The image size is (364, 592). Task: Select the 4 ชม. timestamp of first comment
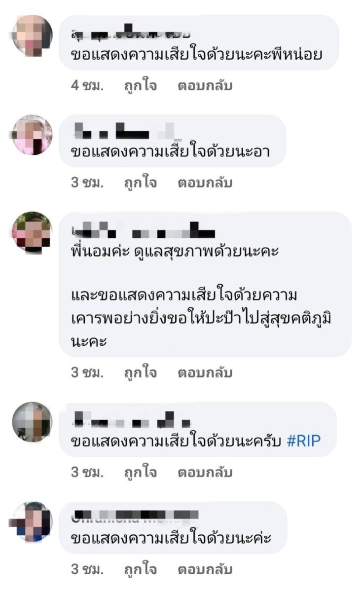pos(87,86)
